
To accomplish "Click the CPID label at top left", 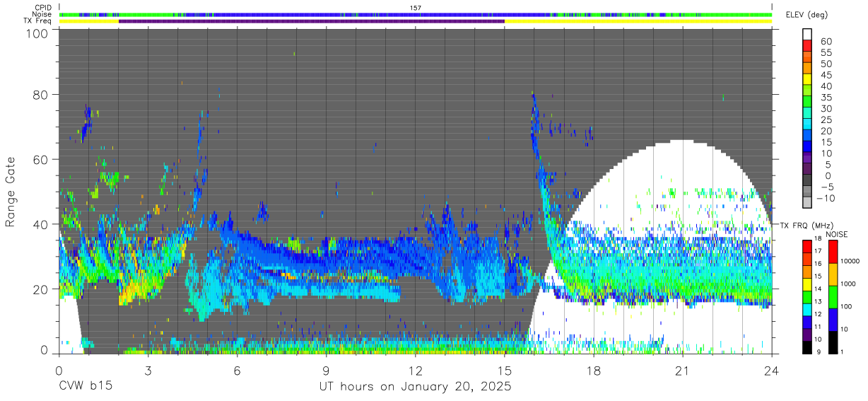I will click(42, 8).
